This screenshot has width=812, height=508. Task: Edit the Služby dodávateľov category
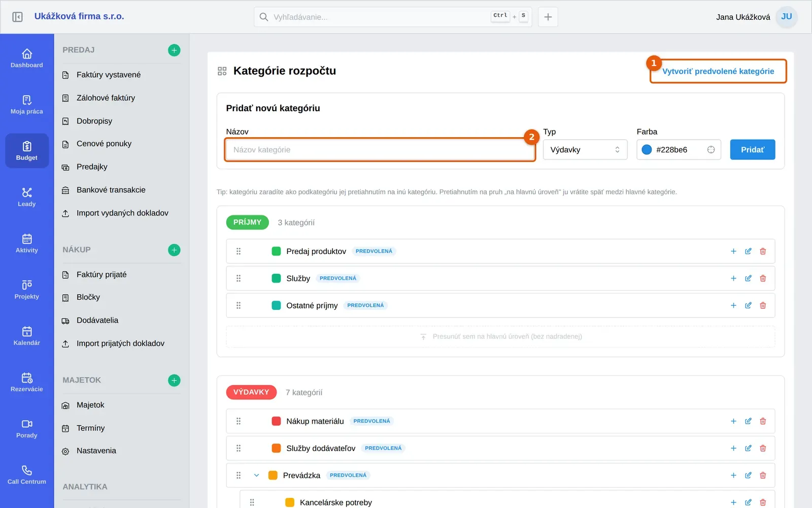(748, 448)
